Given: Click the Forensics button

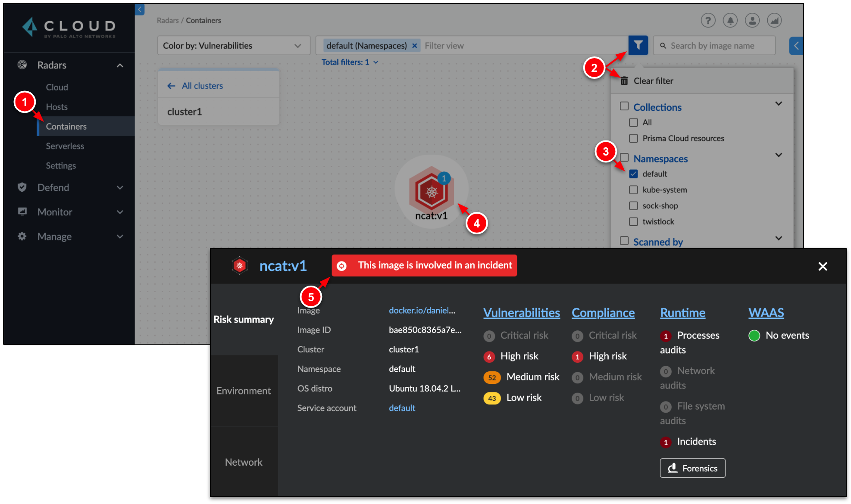Looking at the screenshot, I should [692, 468].
